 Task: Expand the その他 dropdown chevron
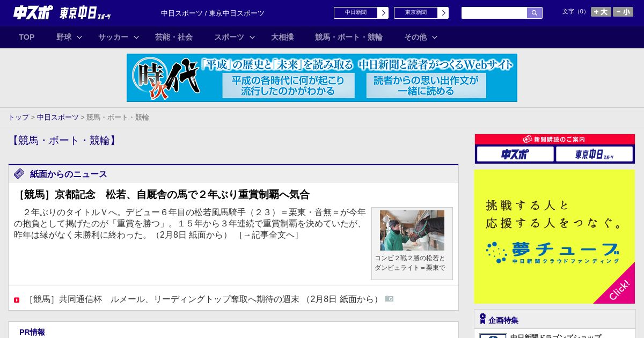pos(435,38)
